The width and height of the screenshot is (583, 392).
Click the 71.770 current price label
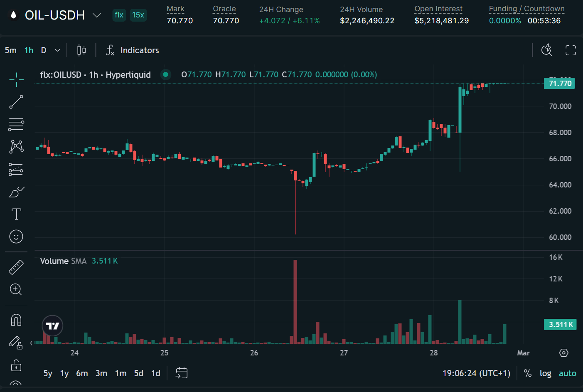[x=559, y=84]
